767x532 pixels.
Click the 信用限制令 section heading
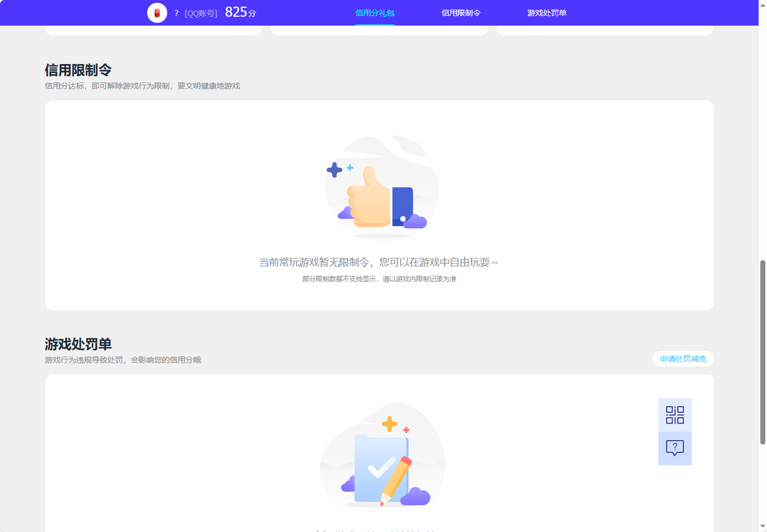click(x=79, y=70)
